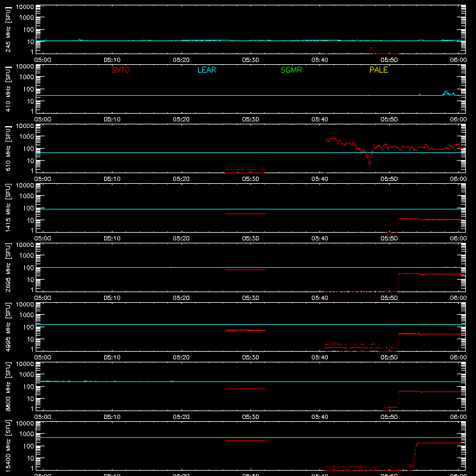Select the 15400 MHz [SFU] axis title
476x476 pixels.
(8, 446)
